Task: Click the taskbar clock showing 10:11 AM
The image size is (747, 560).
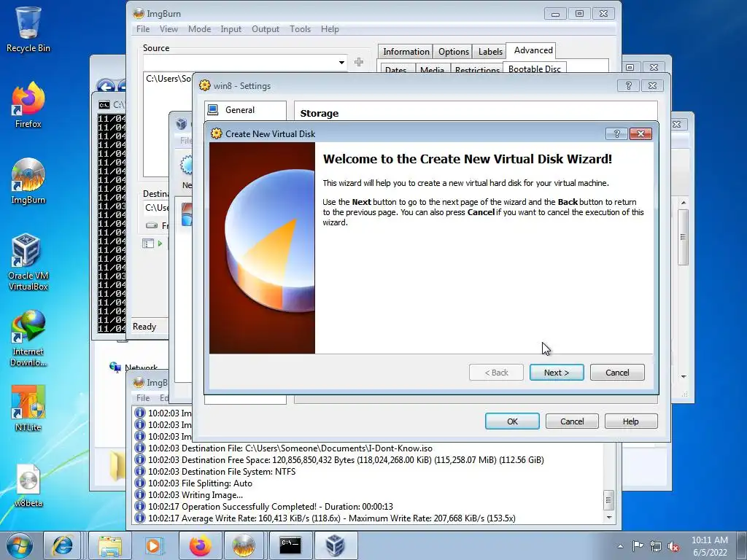Action: click(x=710, y=546)
